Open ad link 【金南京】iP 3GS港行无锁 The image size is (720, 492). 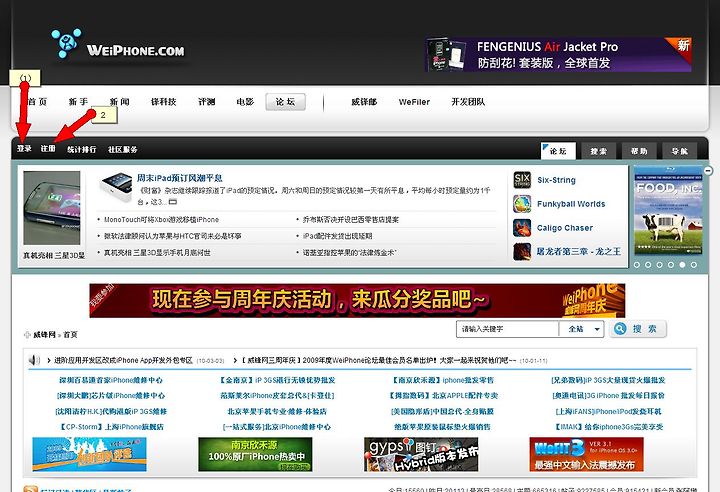[x=277, y=380]
